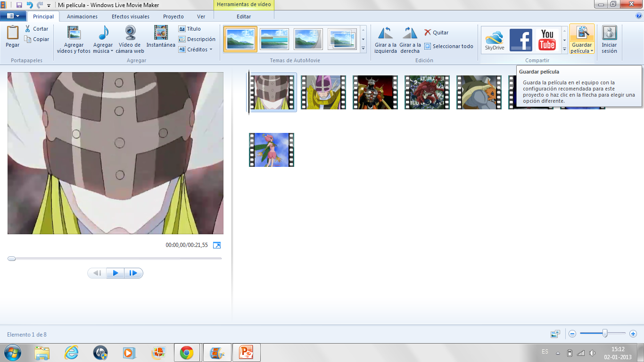
Task: Select the purple-hat character clip
Action: (x=323, y=92)
